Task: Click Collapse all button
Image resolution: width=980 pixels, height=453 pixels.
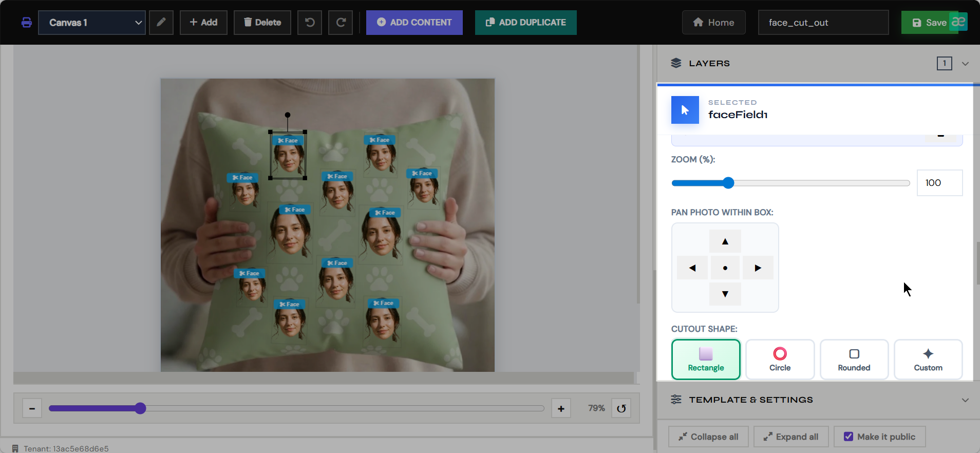Action: (x=708, y=437)
